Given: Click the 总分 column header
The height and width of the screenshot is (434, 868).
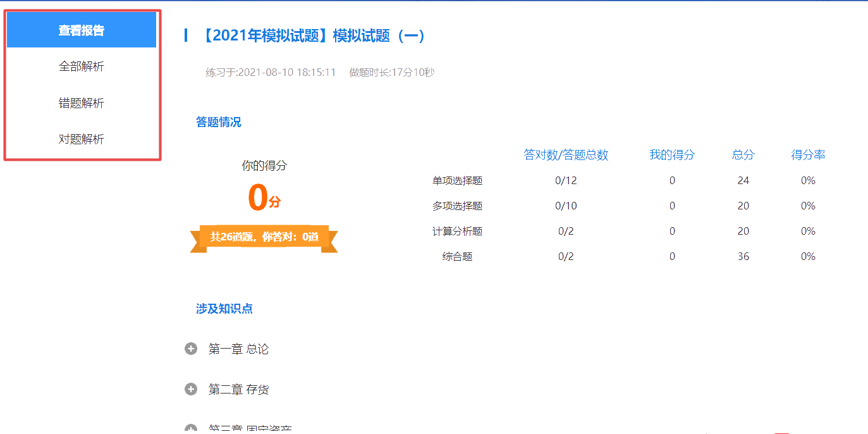Looking at the screenshot, I should [743, 154].
